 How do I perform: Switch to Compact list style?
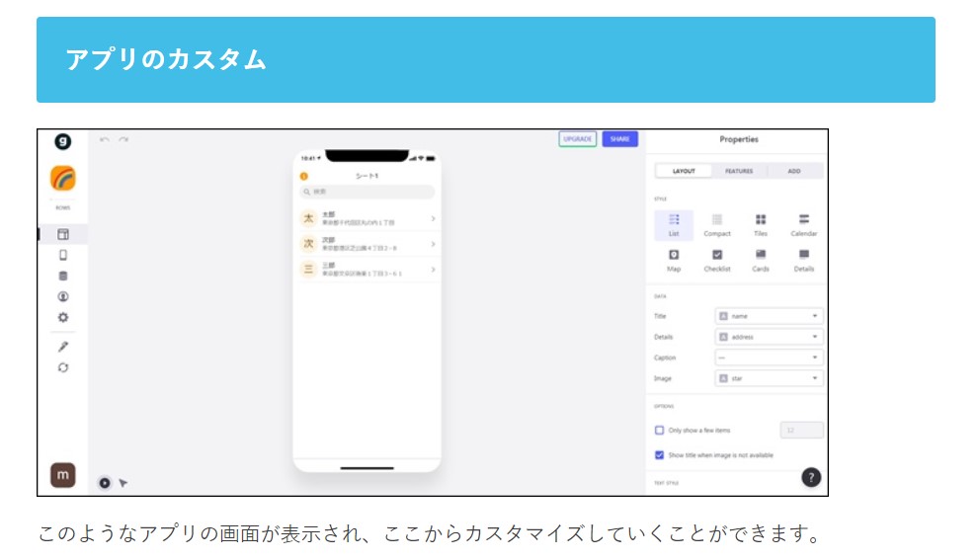point(717,220)
